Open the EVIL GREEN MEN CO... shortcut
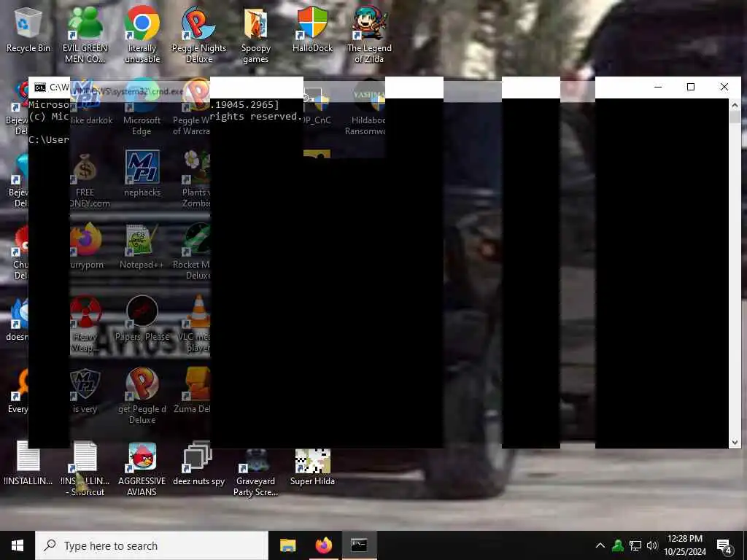Screen dimensions: 747x560 point(85,36)
